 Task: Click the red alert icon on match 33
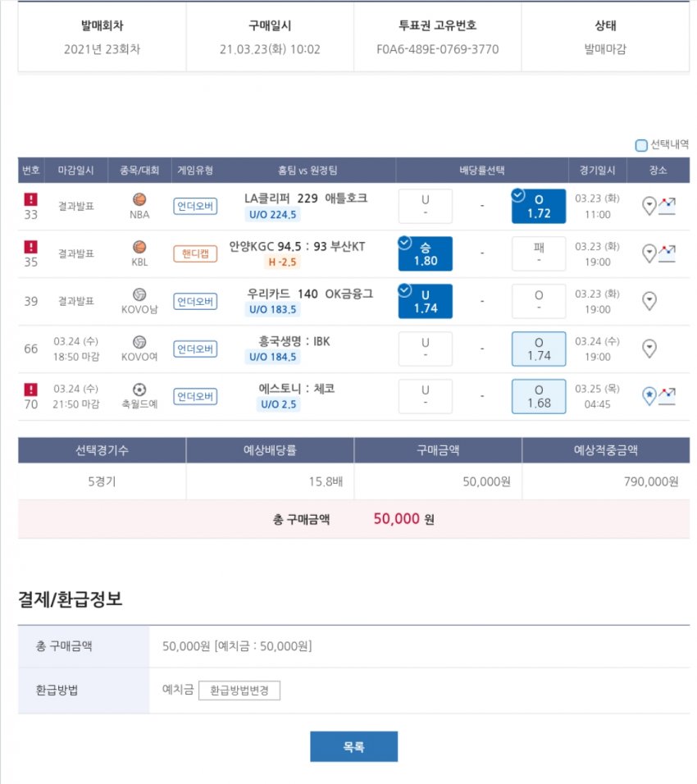(x=31, y=198)
